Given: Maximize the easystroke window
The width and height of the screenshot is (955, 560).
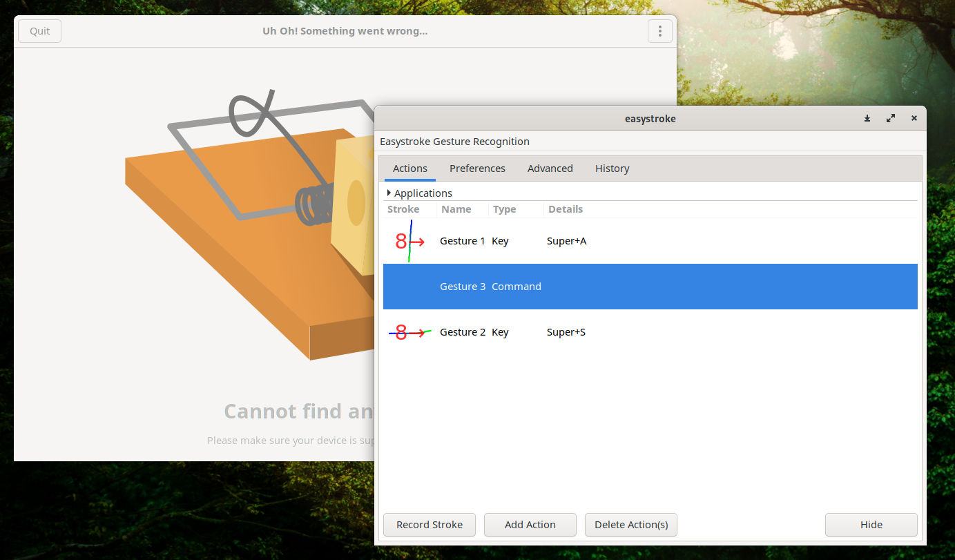Looking at the screenshot, I should click(891, 119).
